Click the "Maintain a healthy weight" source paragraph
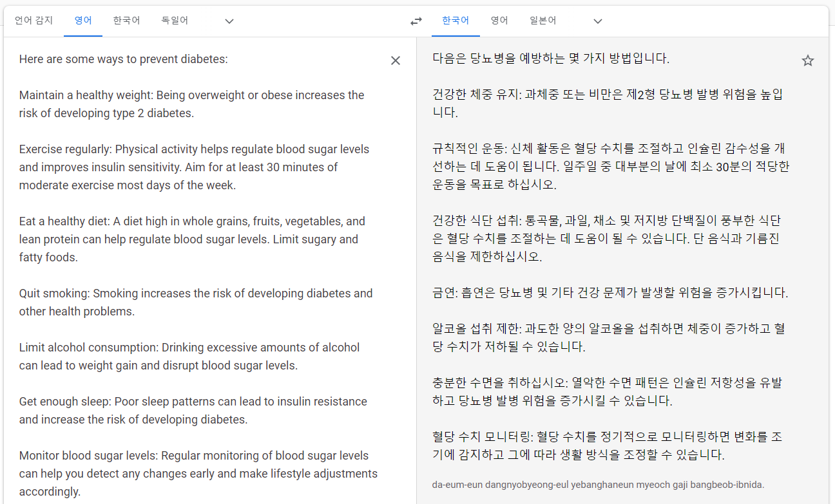The height and width of the screenshot is (504, 835). point(192,104)
